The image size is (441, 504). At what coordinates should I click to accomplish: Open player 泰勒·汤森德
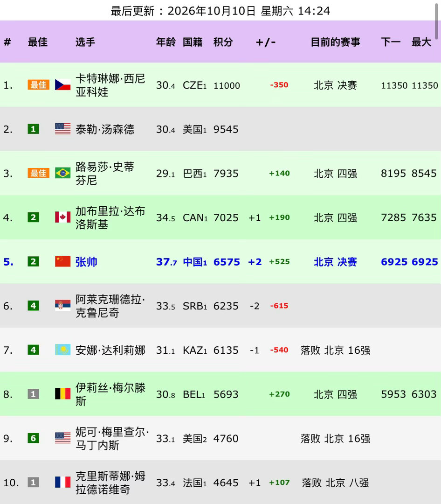(x=105, y=129)
